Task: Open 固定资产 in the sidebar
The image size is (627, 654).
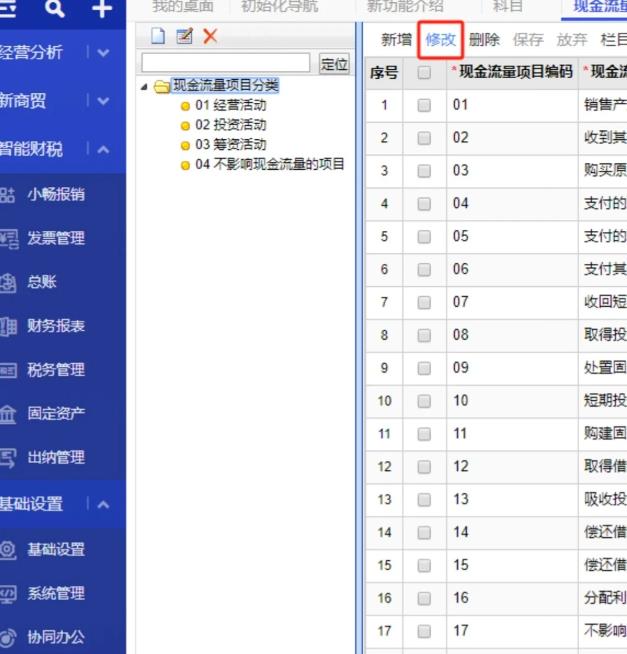Action: click(x=55, y=413)
